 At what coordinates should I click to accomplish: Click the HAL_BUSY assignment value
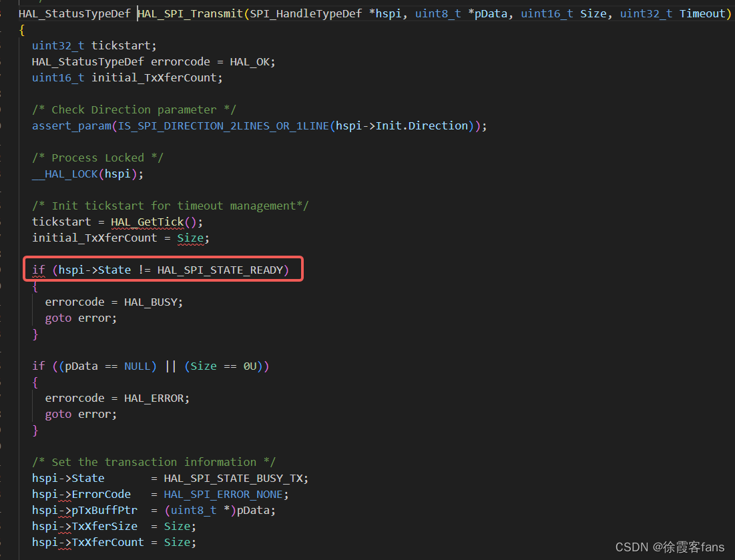(153, 302)
